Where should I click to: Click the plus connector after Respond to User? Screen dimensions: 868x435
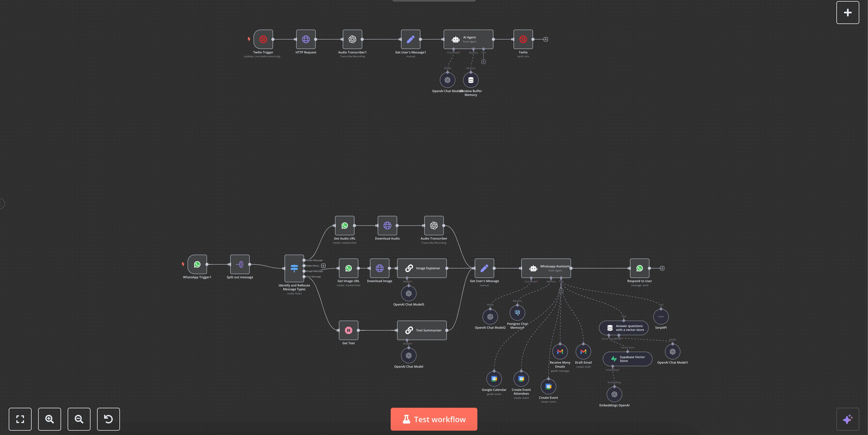662,268
